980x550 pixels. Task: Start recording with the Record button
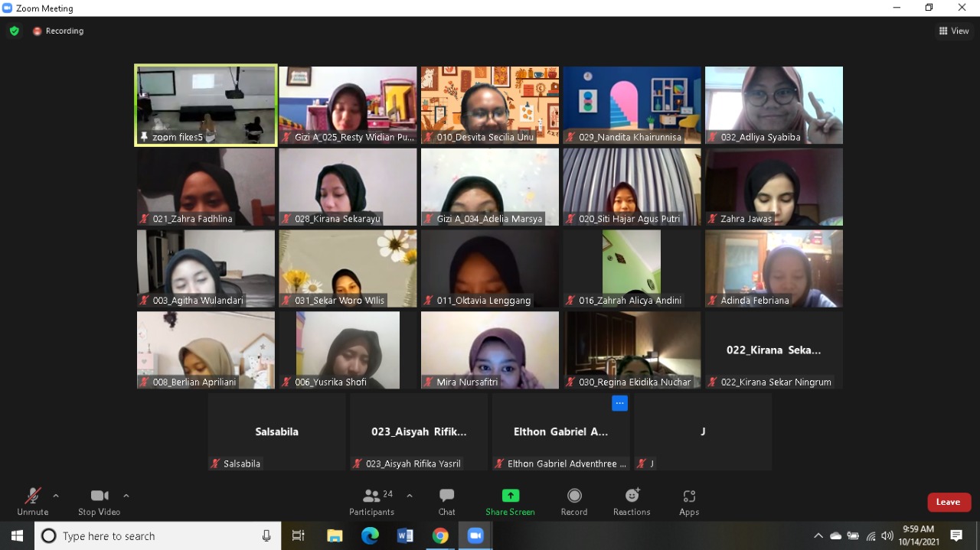[x=573, y=501]
